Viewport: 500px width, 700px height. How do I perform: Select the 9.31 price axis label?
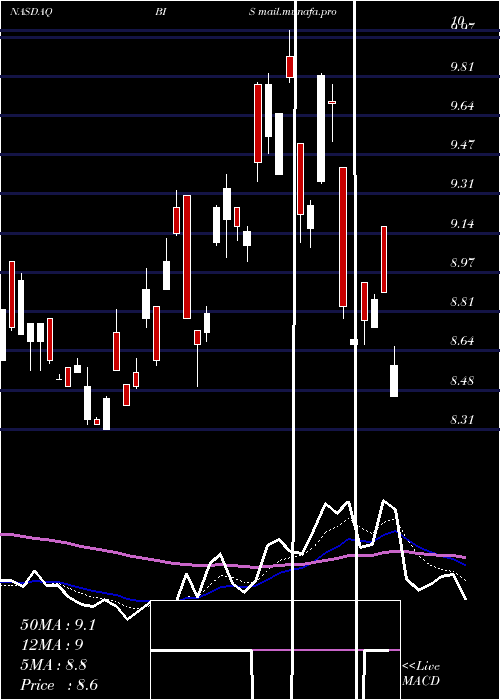coord(462,184)
